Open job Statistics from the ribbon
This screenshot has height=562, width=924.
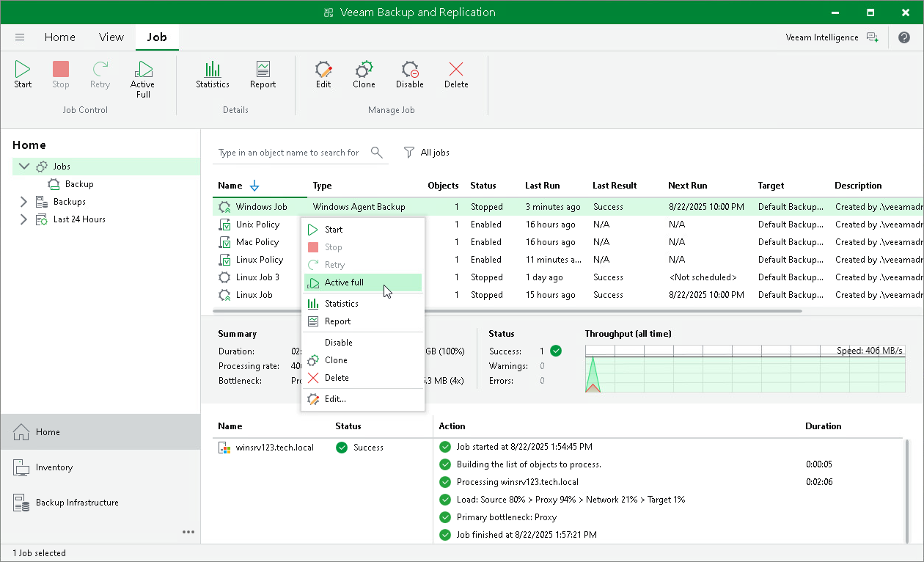click(x=213, y=76)
